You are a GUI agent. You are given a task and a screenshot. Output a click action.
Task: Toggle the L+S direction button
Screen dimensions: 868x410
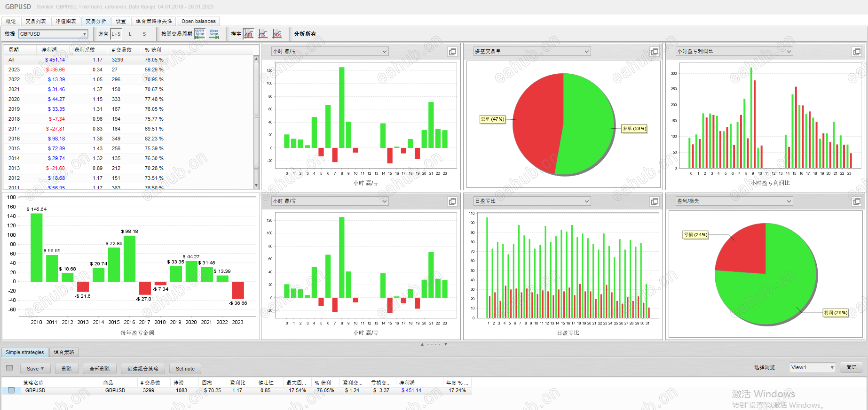tap(116, 34)
